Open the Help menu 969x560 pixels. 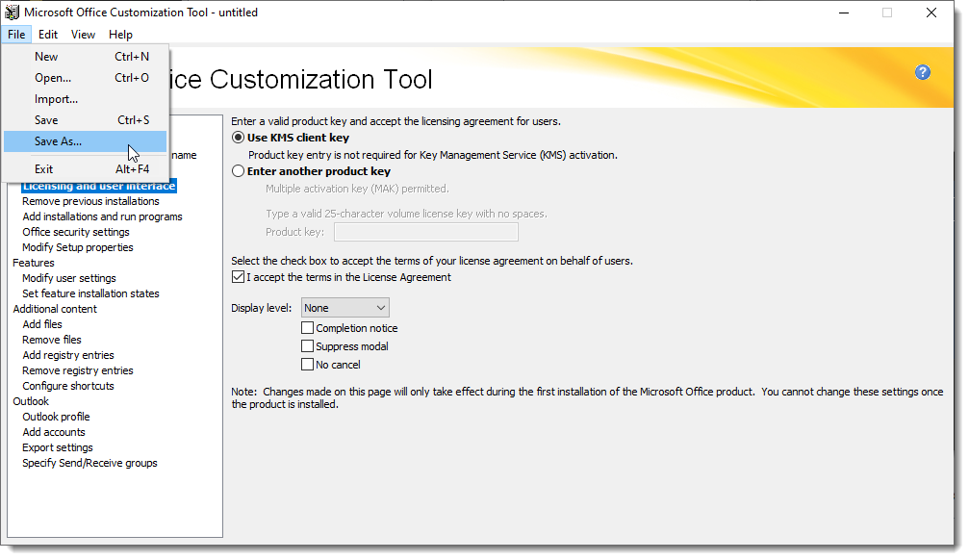point(120,35)
